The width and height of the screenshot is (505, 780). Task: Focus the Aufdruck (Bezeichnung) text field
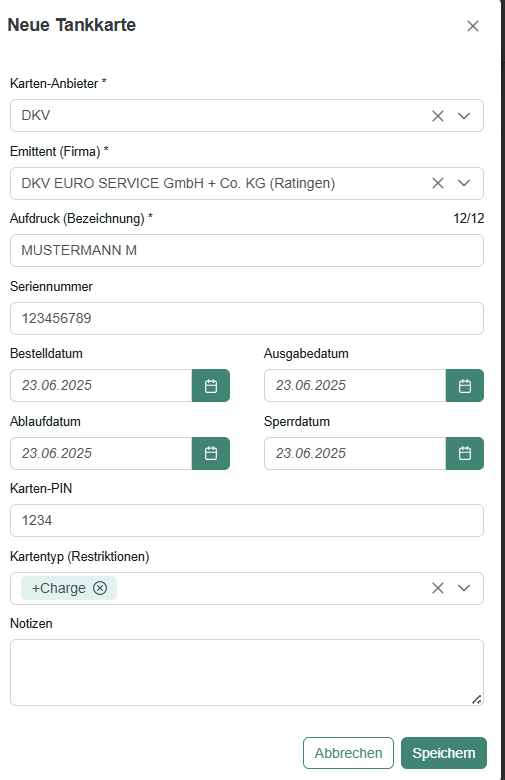coord(247,250)
